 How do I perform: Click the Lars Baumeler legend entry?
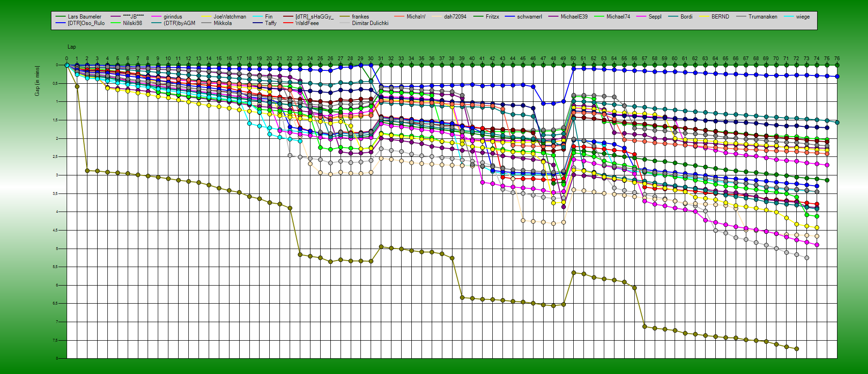tap(84, 17)
